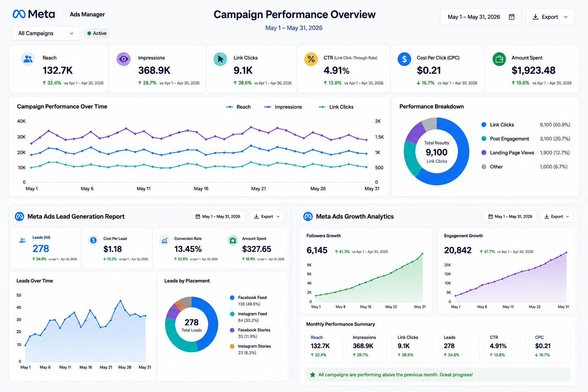
Task: Open Growth Analytics Export dropdown
Action: click(557, 217)
